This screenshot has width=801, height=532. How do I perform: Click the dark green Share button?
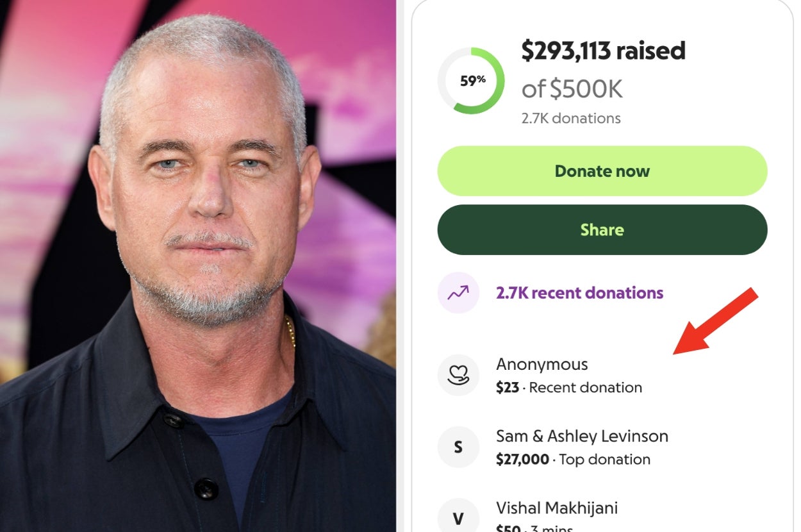point(602,229)
